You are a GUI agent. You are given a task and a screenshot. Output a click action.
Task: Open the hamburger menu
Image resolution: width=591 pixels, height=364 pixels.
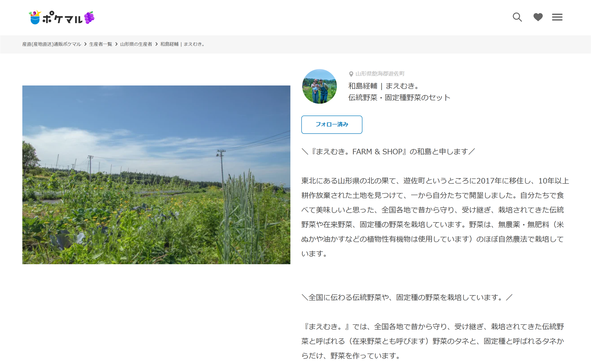(557, 17)
